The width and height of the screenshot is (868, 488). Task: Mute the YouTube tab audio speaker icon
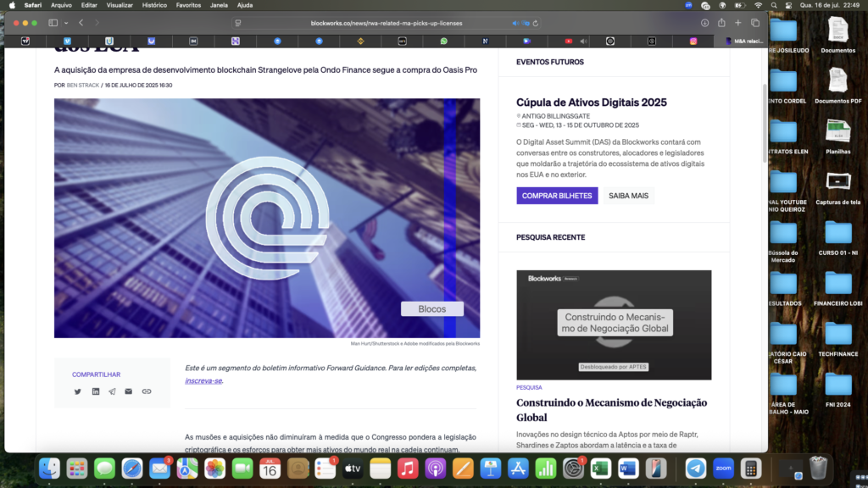tap(583, 41)
